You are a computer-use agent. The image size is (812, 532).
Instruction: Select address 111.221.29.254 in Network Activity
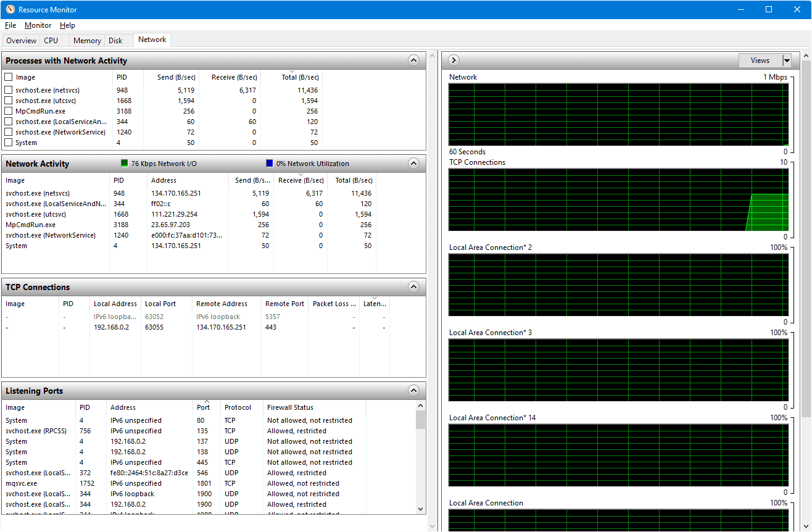pyautogui.click(x=175, y=214)
